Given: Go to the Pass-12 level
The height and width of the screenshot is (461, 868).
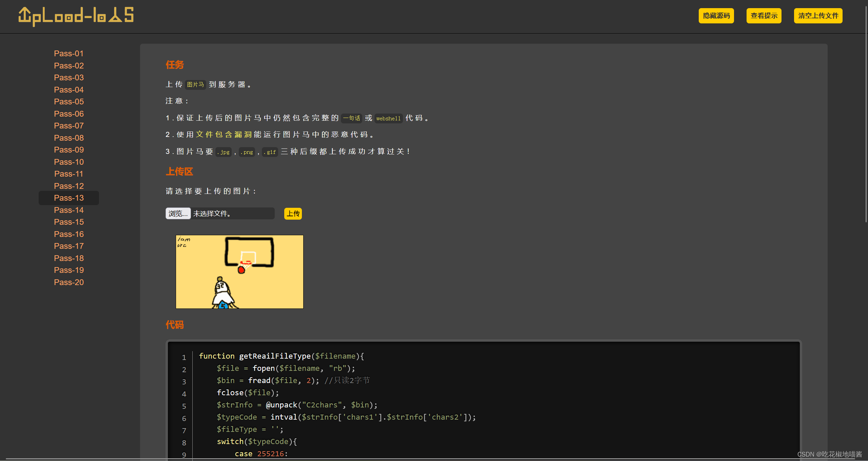Looking at the screenshot, I should (x=69, y=186).
